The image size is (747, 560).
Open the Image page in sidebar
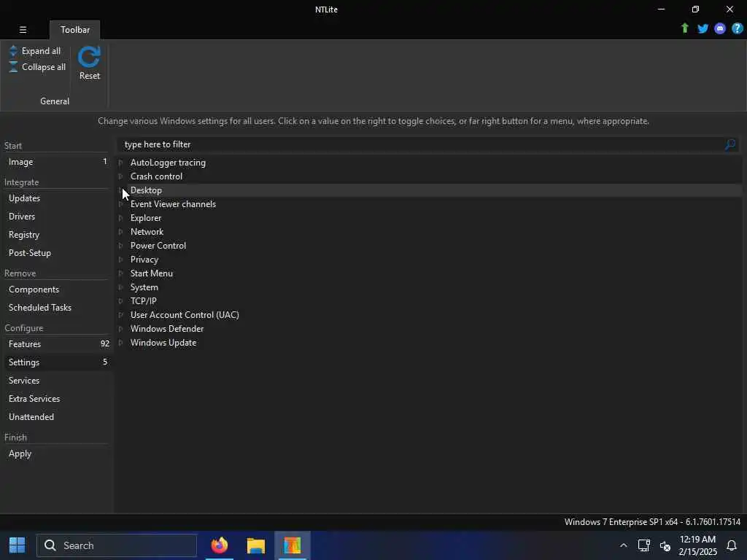pyautogui.click(x=57, y=162)
